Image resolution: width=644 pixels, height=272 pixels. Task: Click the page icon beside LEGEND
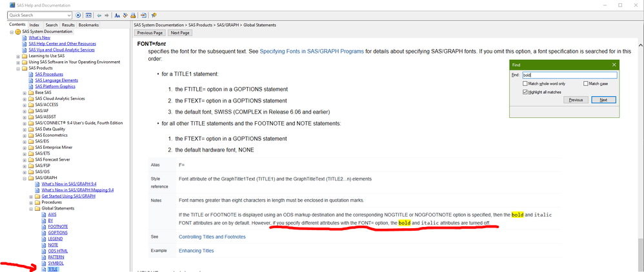pos(44,238)
